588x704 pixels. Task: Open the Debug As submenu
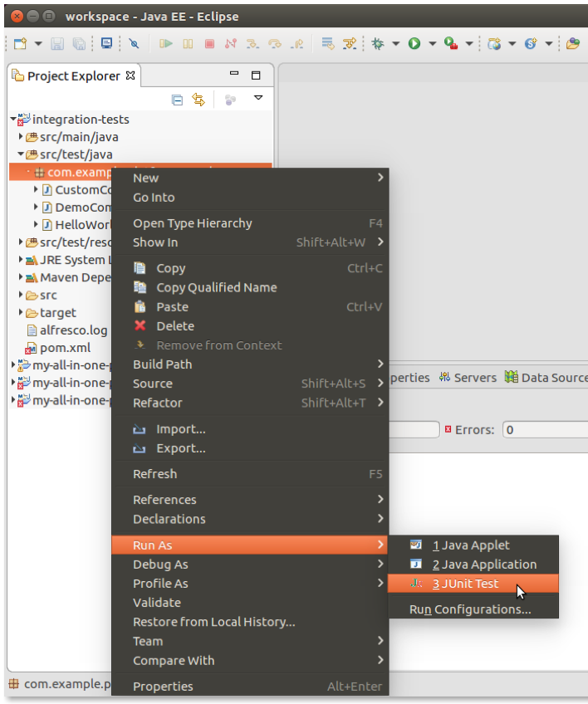[160, 565]
